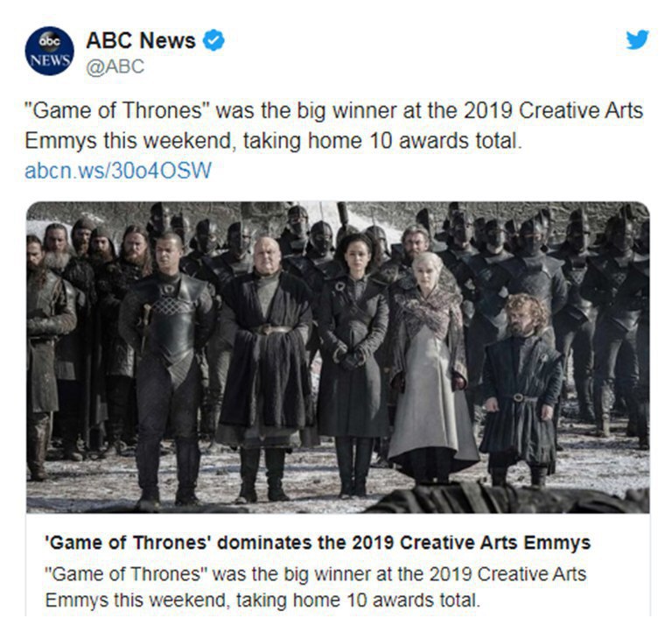The height and width of the screenshot is (618, 672).
Task: Visit the @ABC handle profile
Action: (115, 67)
